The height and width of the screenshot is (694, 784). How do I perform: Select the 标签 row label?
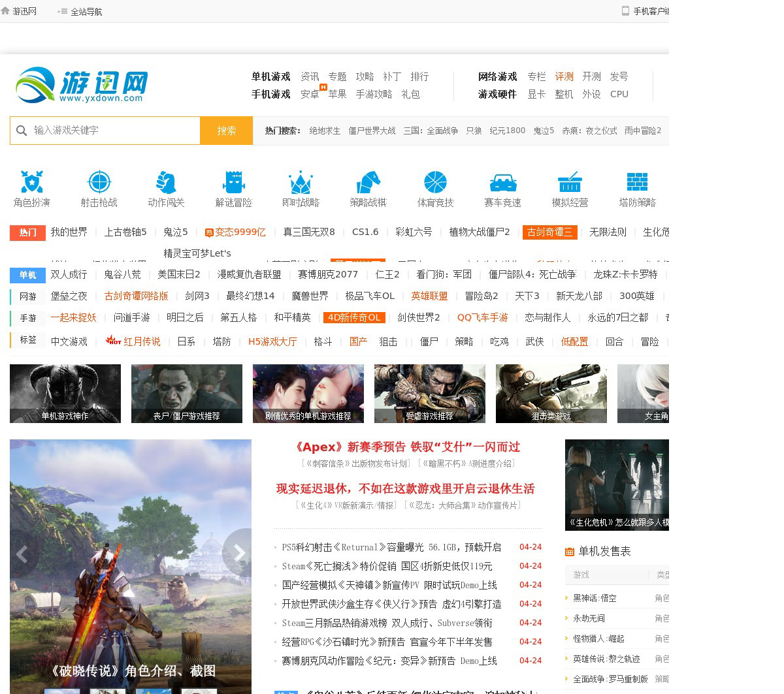[28, 339]
